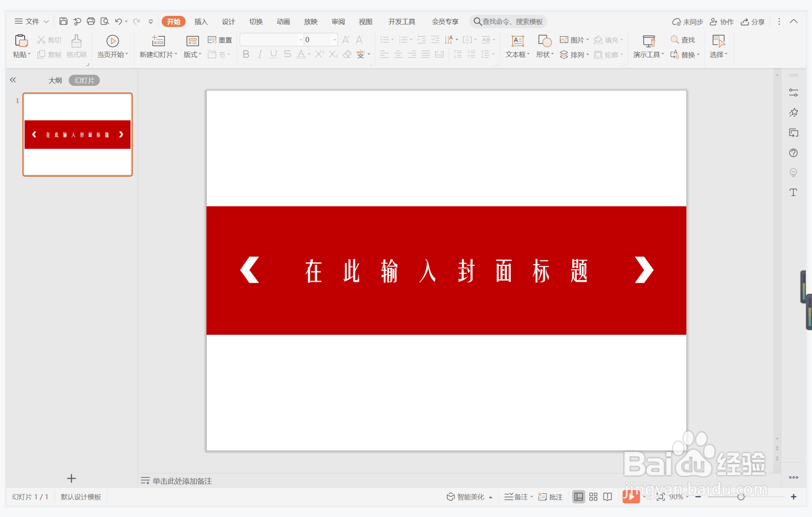Click the help question mark sidebar icon

tap(793, 153)
